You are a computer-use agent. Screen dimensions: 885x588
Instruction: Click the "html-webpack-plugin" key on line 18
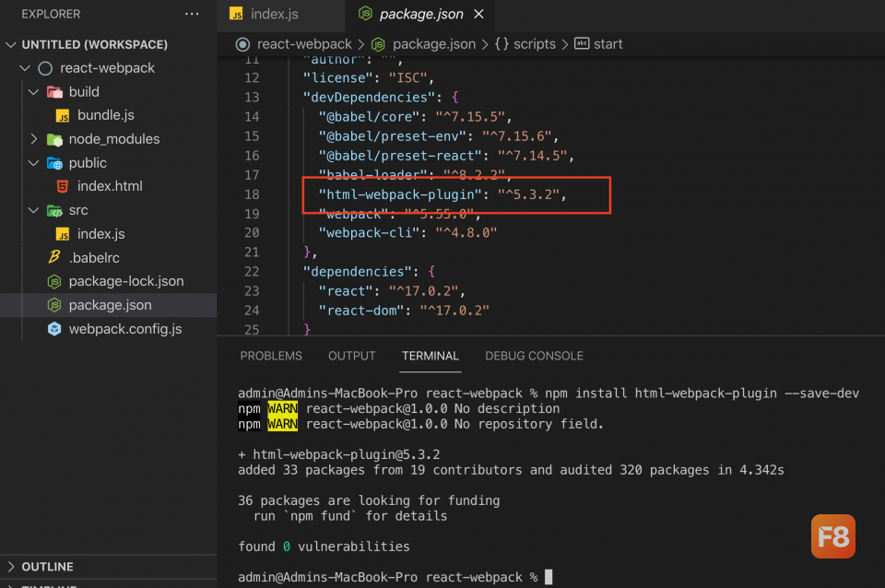pos(400,194)
